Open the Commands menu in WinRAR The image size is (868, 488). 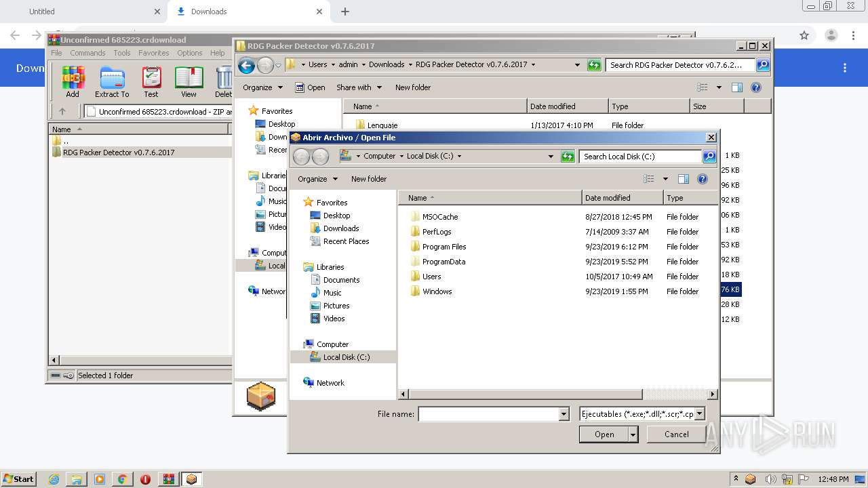point(87,53)
